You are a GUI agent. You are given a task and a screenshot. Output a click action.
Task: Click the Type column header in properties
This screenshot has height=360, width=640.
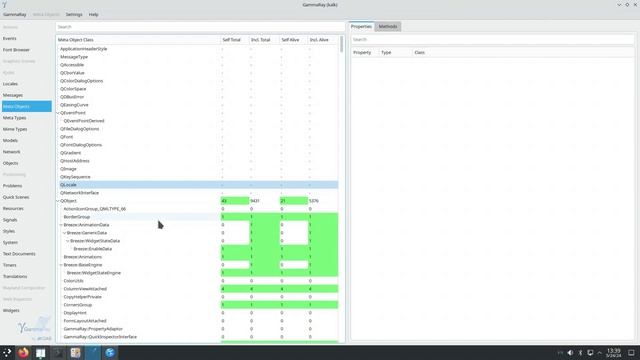tap(396, 53)
